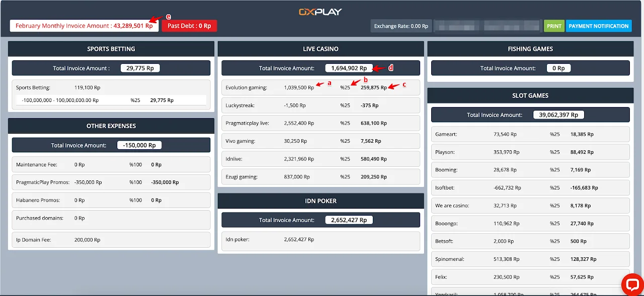Image resolution: width=644 pixels, height=296 pixels.
Task: Click the -100,000,000 - 100,000,000.00 Rp range row
Action: click(x=111, y=101)
